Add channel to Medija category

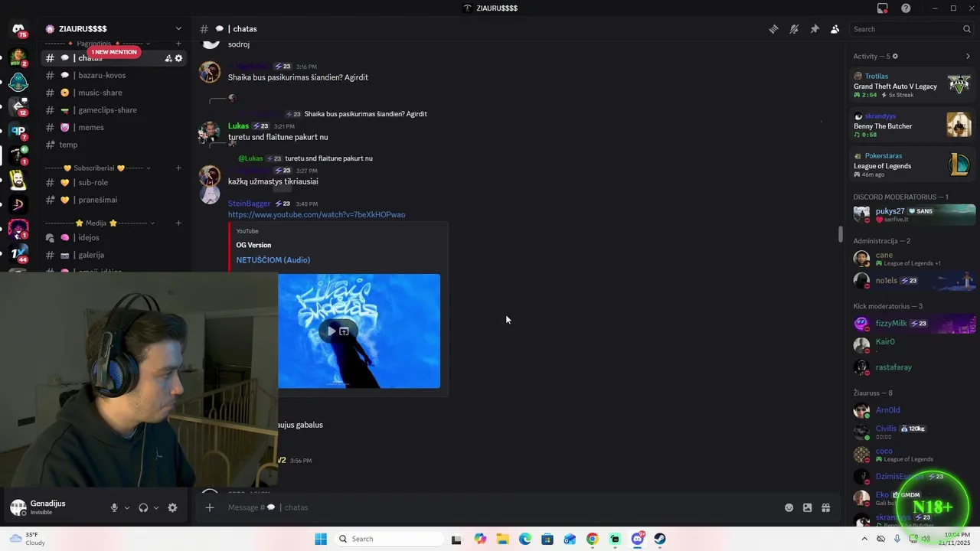178,223
